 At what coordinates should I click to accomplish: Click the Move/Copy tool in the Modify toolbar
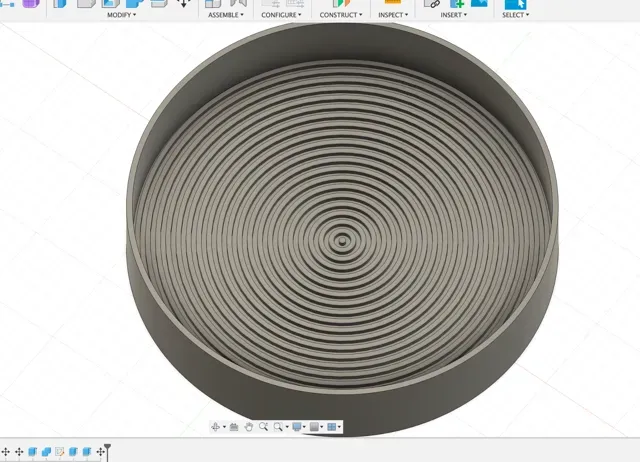pyautogui.click(x=183, y=4)
